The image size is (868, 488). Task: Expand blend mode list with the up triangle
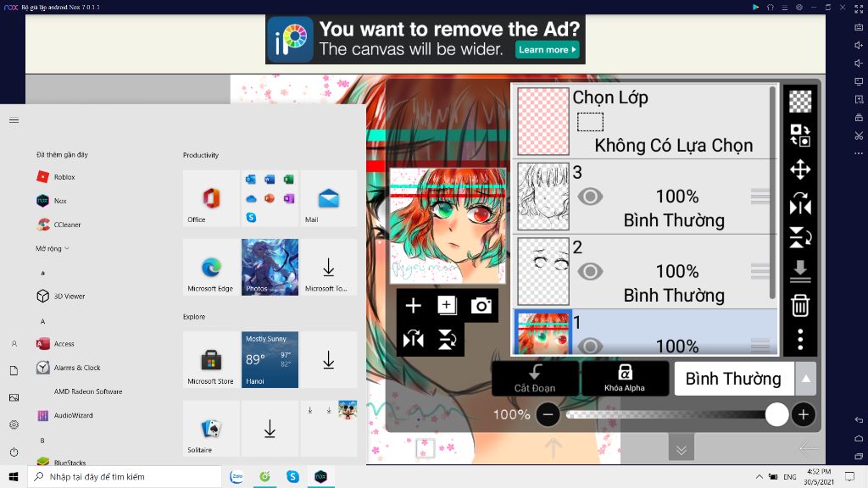click(x=806, y=379)
